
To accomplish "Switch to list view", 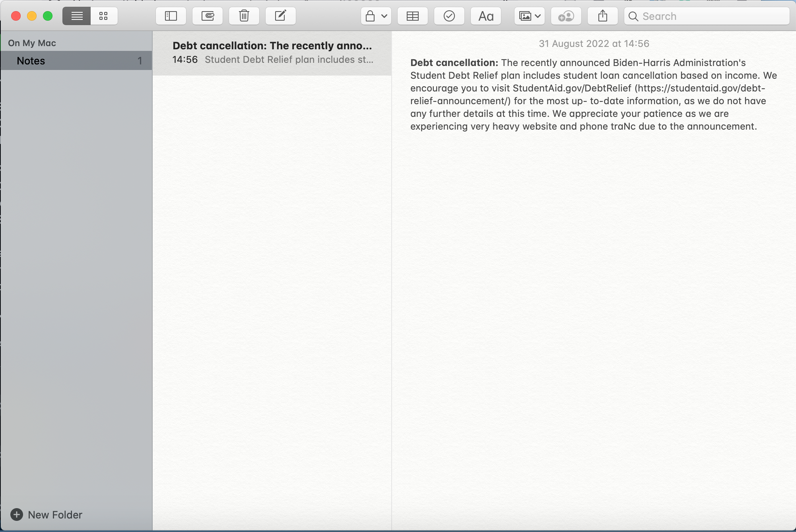I will pyautogui.click(x=76, y=16).
